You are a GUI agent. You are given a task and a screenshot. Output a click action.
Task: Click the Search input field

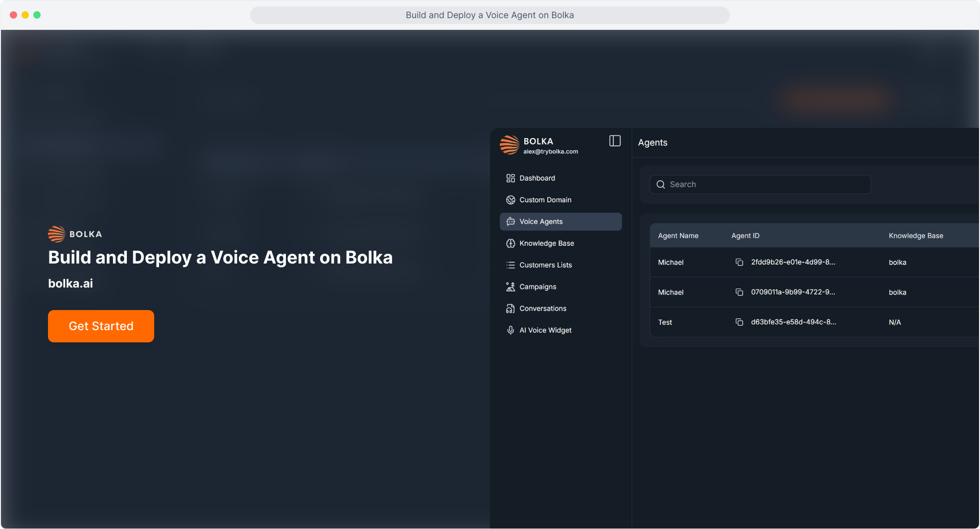coord(760,185)
